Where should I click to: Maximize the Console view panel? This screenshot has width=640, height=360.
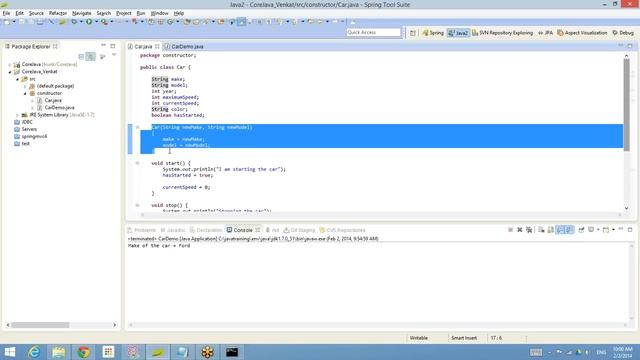[630, 230]
